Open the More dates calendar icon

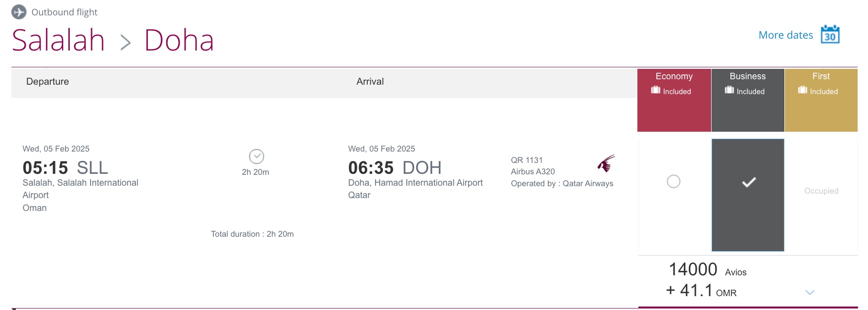tap(829, 34)
